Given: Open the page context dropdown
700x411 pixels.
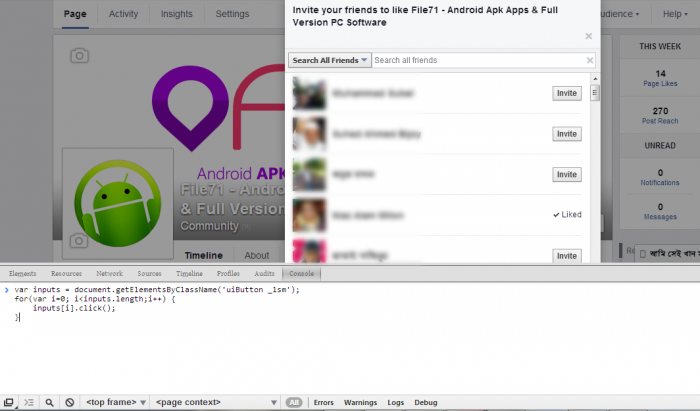Looking at the screenshot, I should tap(216, 403).
